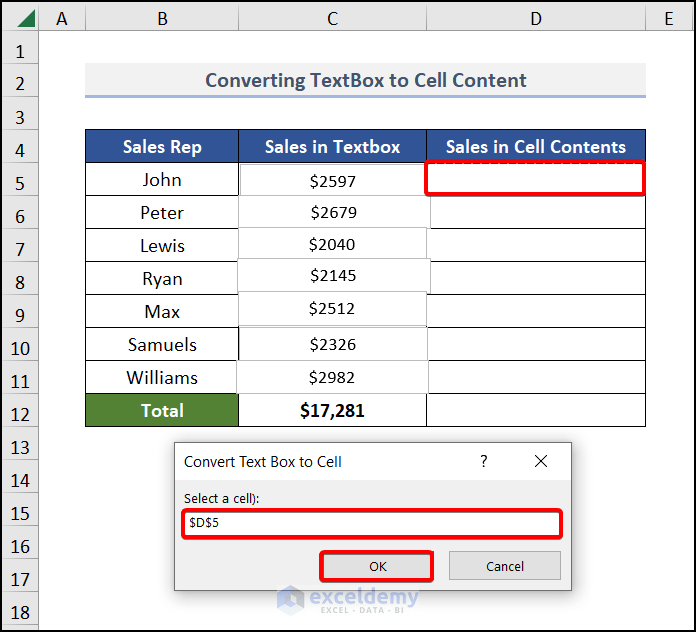
Task: Select the Max cell
Action: 162,311
